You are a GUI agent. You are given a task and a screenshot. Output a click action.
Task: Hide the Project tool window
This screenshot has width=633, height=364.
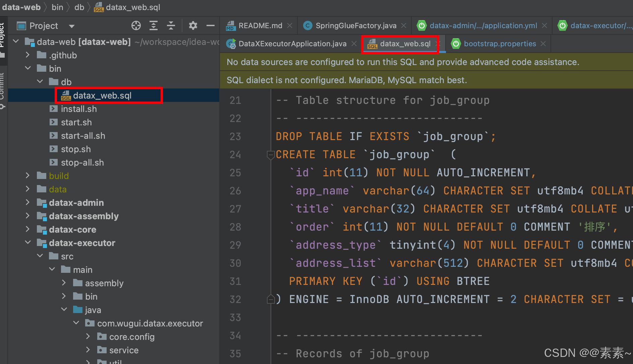click(211, 25)
